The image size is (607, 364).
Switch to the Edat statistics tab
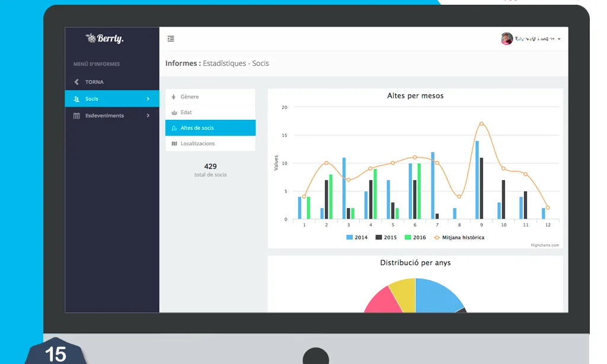pos(210,112)
